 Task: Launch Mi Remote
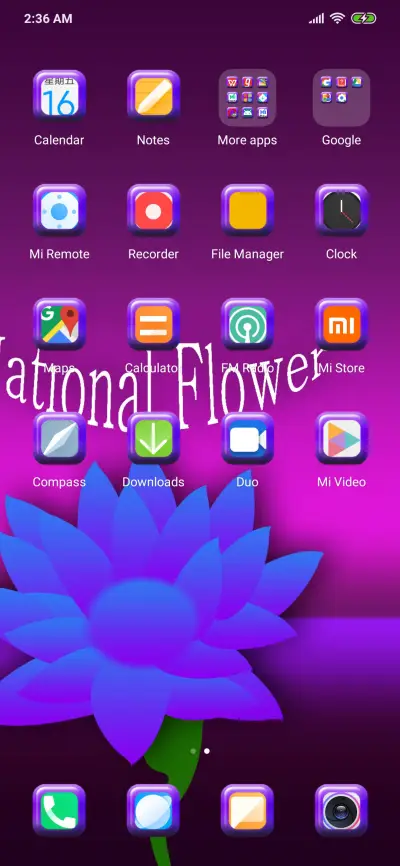(59, 210)
